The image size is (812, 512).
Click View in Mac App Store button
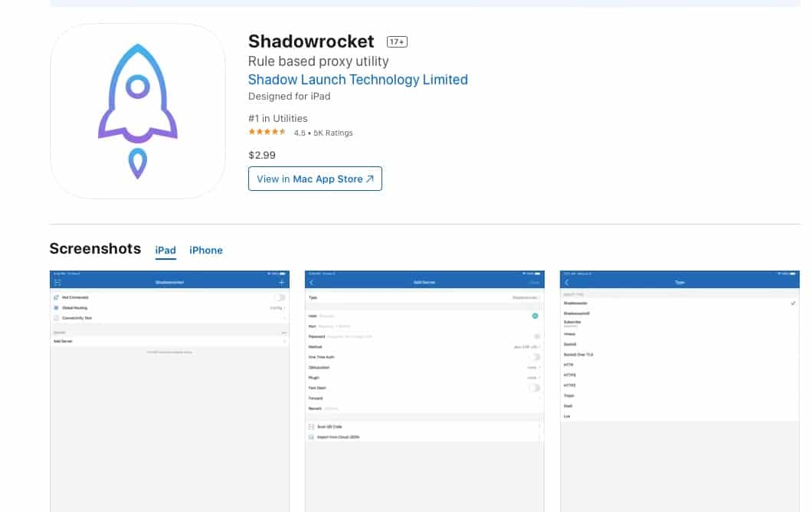point(315,179)
